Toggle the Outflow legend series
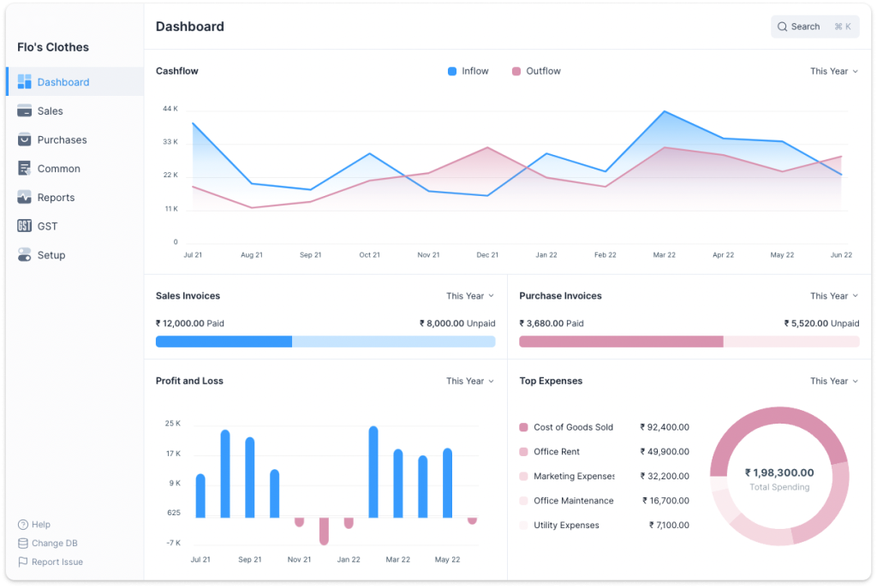 click(x=535, y=71)
